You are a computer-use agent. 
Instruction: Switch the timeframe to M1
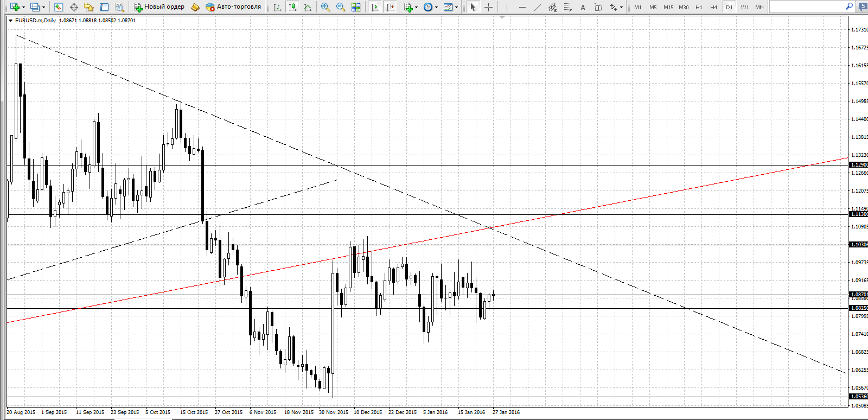point(638,7)
